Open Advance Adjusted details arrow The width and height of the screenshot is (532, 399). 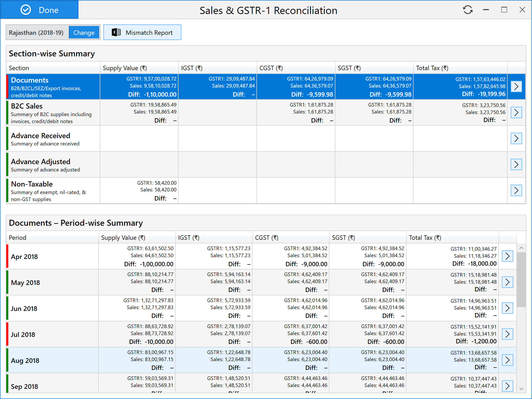click(x=516, y=164)
